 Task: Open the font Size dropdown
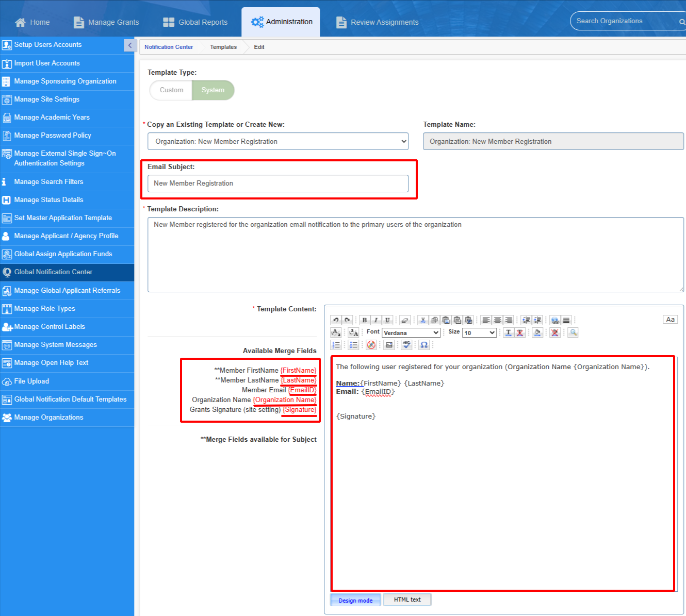[479, 333]
